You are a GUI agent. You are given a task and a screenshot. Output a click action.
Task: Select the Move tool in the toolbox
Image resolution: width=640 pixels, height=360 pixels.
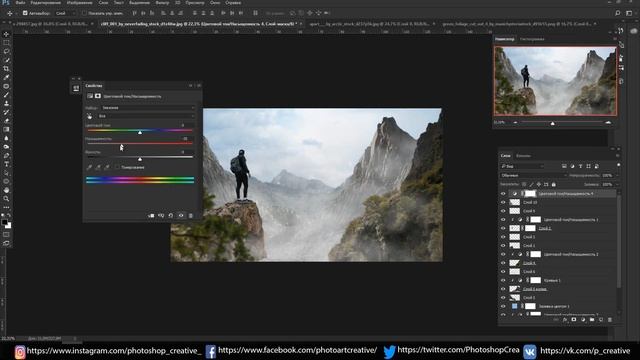[x=6, y=34]
